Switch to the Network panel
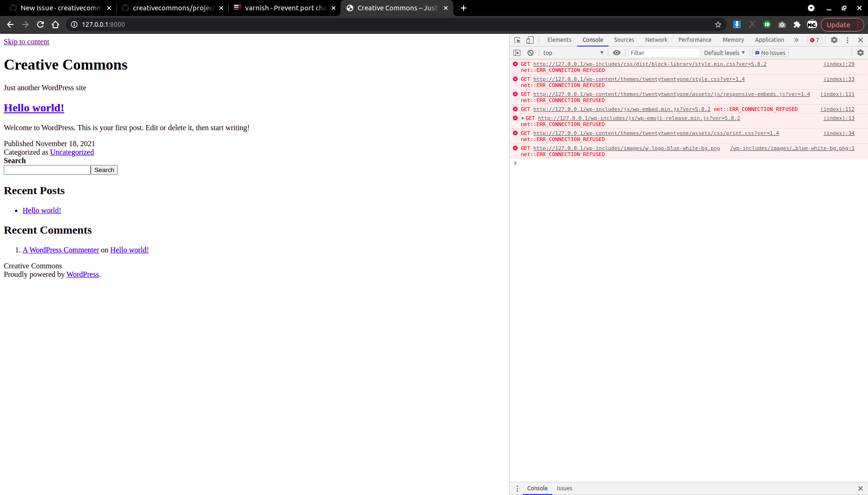The image size is (868, 495). [656, 40]
